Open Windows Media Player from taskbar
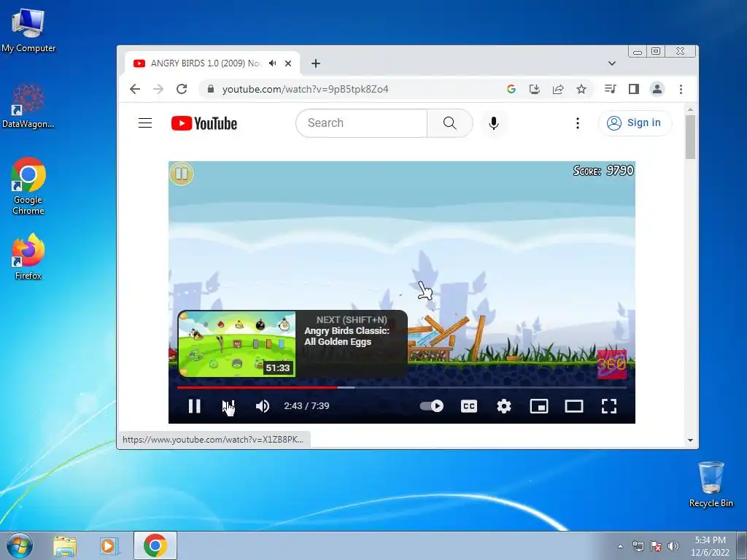 point(109,545)
